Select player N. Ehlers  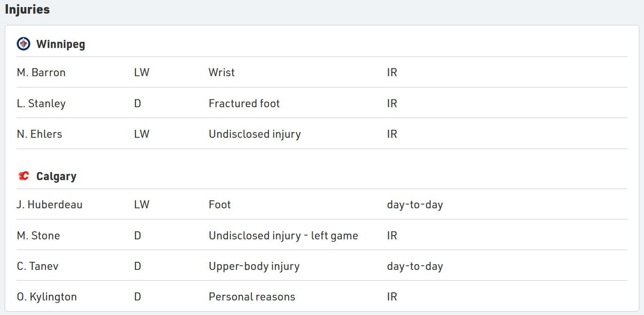tap(40, 134)
